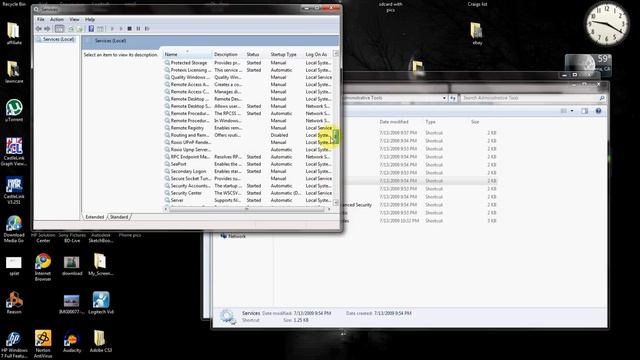Select the Secondary Logon service
640x360 pixels.
(x=248, y=171)
